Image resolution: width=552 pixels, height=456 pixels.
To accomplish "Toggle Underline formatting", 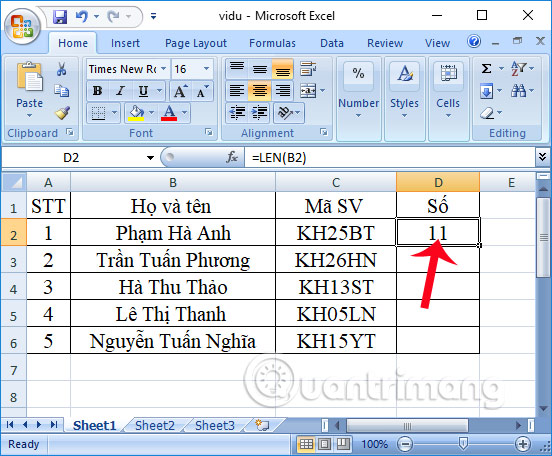I will 143,91.
